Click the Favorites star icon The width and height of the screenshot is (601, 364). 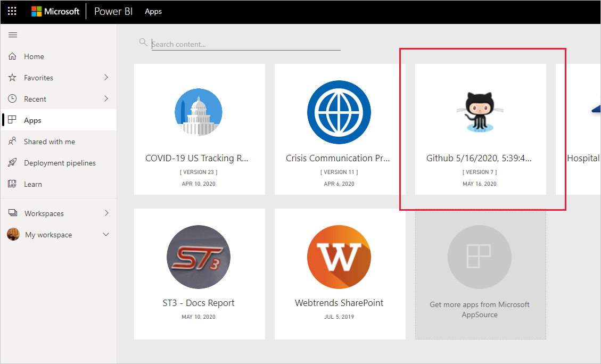pyautogui.click(x=12, y=77)
